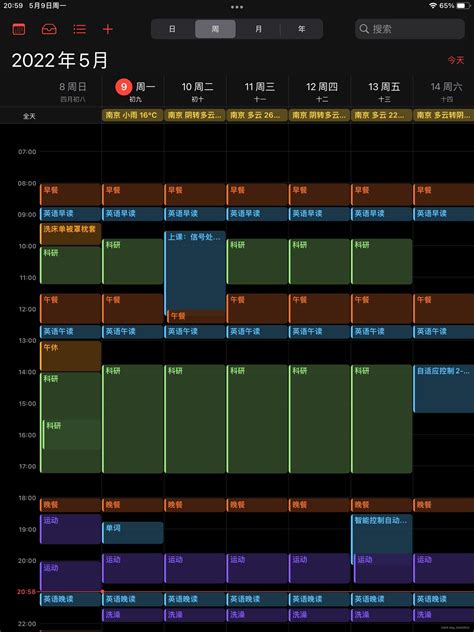Select the highlighted day 9 周一
Viewport: 474px width, 632px height.
135,87
